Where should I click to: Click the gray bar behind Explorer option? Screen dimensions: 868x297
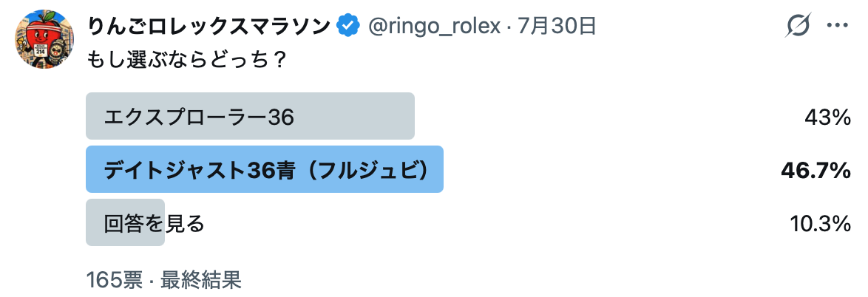(x=250, y=115)
